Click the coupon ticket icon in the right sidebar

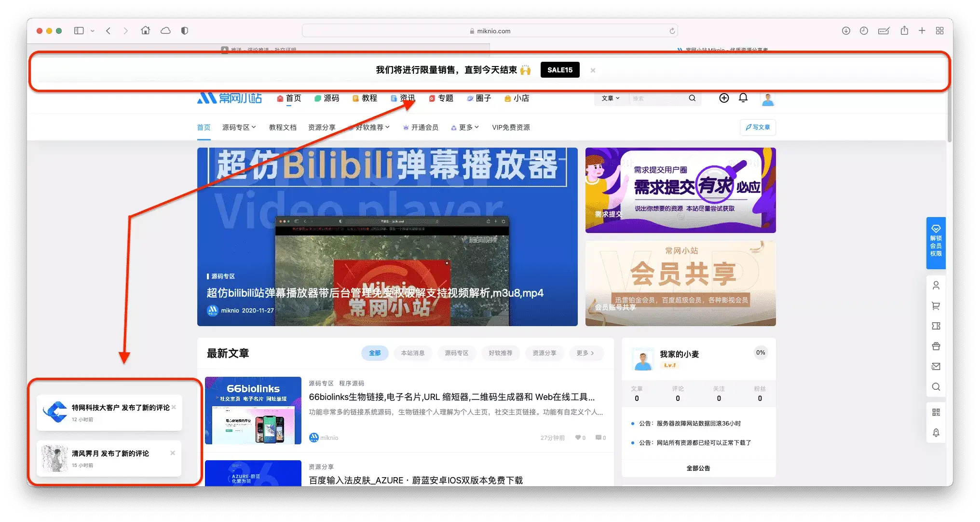[936, 326]
